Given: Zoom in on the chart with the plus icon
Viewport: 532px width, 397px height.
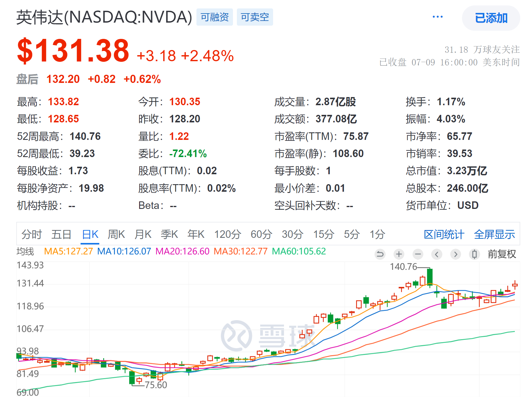Looking at the screenshot, I should coord(399,254).
